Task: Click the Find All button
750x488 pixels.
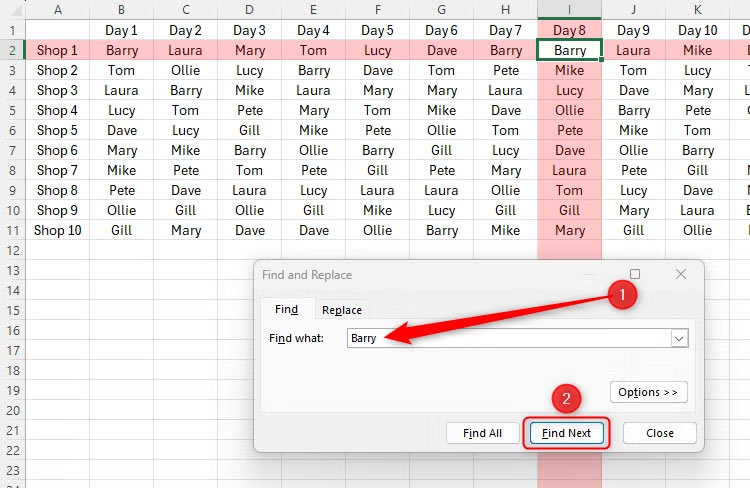Action: [482, 433]
